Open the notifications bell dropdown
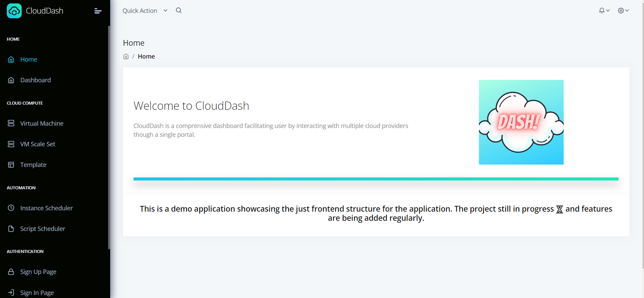Screen dimensions: 644x298 [604, 10]
